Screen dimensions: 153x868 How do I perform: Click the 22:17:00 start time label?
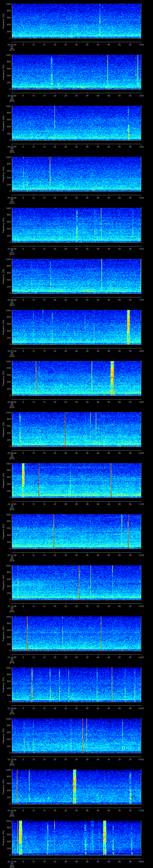click(x=12, y=861)
